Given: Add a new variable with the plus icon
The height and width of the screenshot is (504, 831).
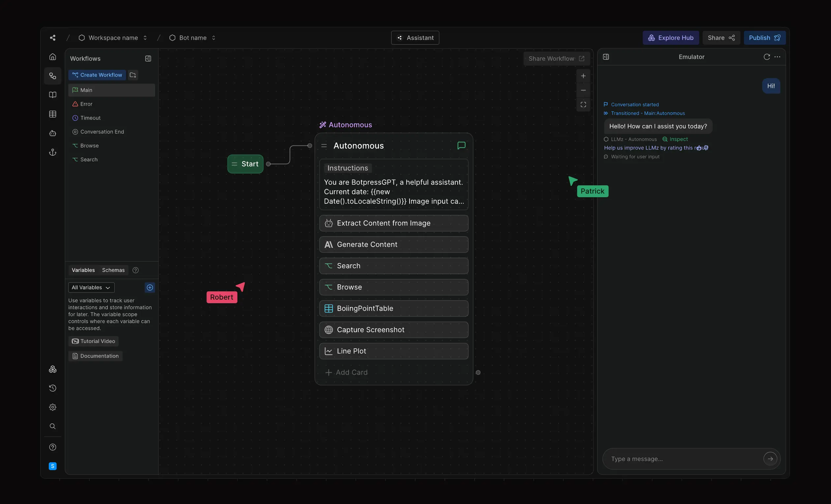Looking at the screenshot, I should (x=150, y=287).
